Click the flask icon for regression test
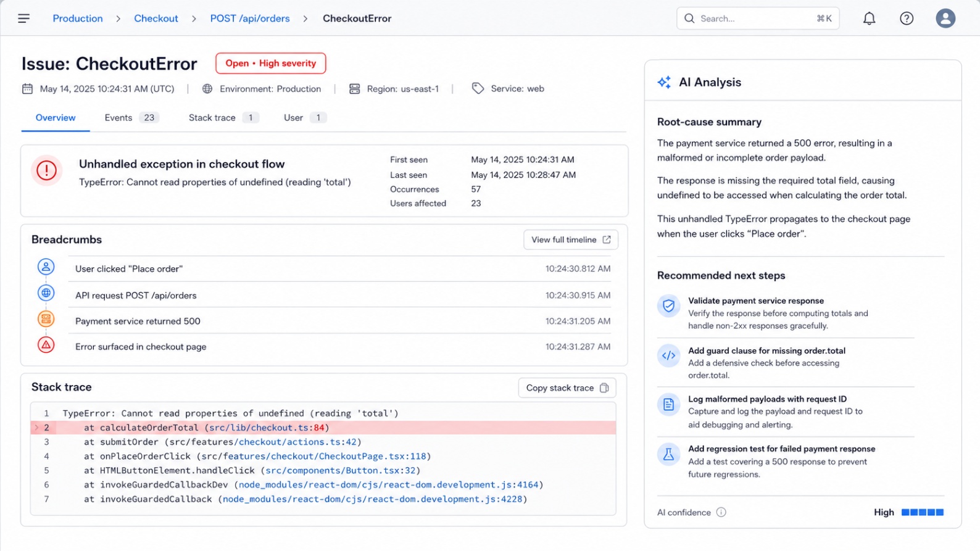 [668, 455]
